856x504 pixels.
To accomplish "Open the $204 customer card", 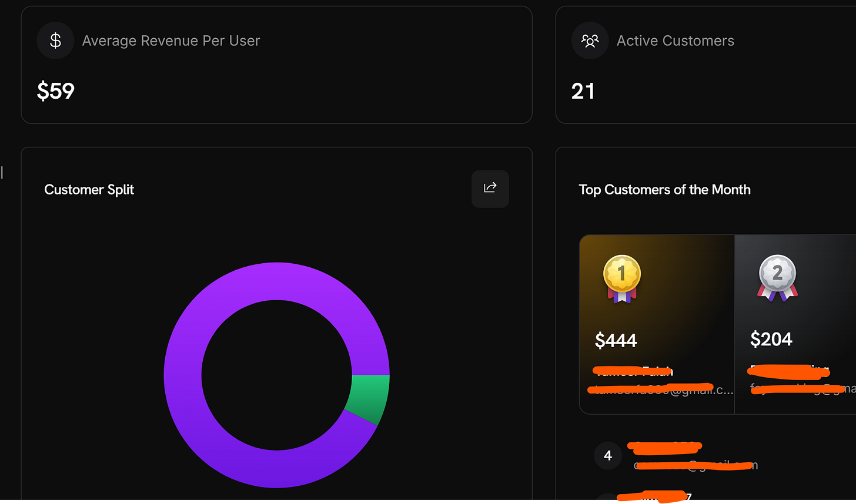I will coord(795,324).
